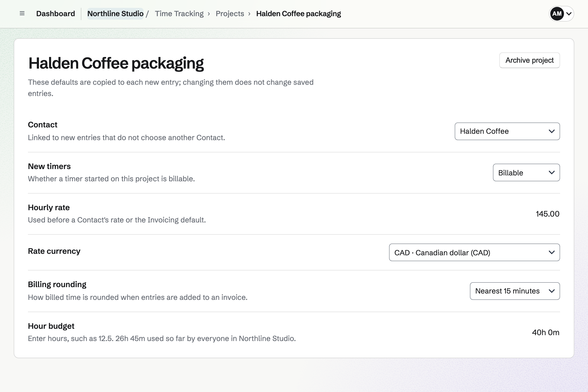Click 'Linked to new entries' description
Viewport: 588px width, 392px height.
point(126,137)
